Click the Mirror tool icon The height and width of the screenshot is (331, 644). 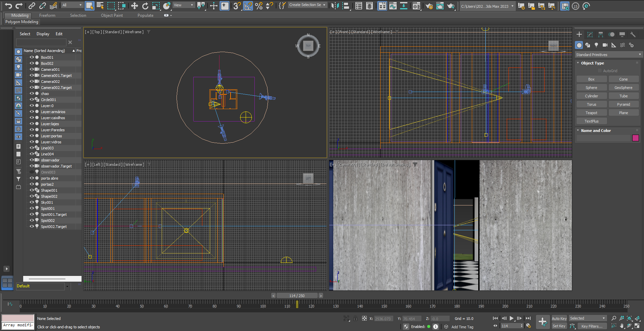[335, 6]
